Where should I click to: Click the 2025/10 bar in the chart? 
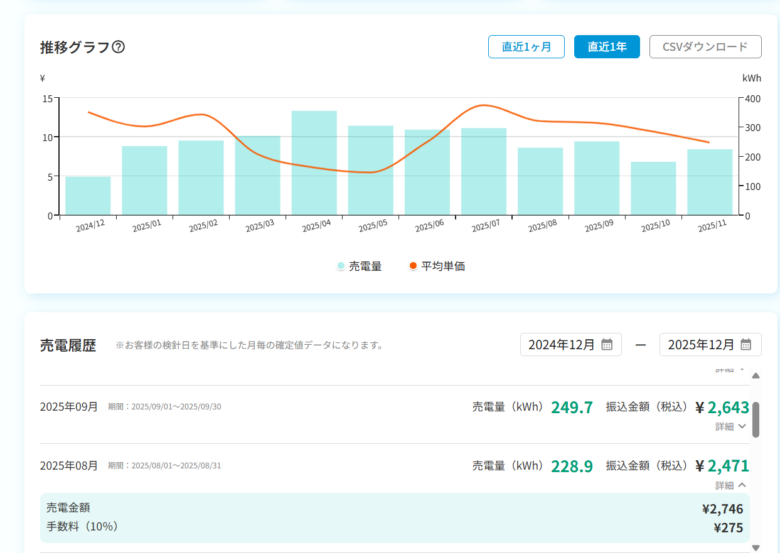654,189
